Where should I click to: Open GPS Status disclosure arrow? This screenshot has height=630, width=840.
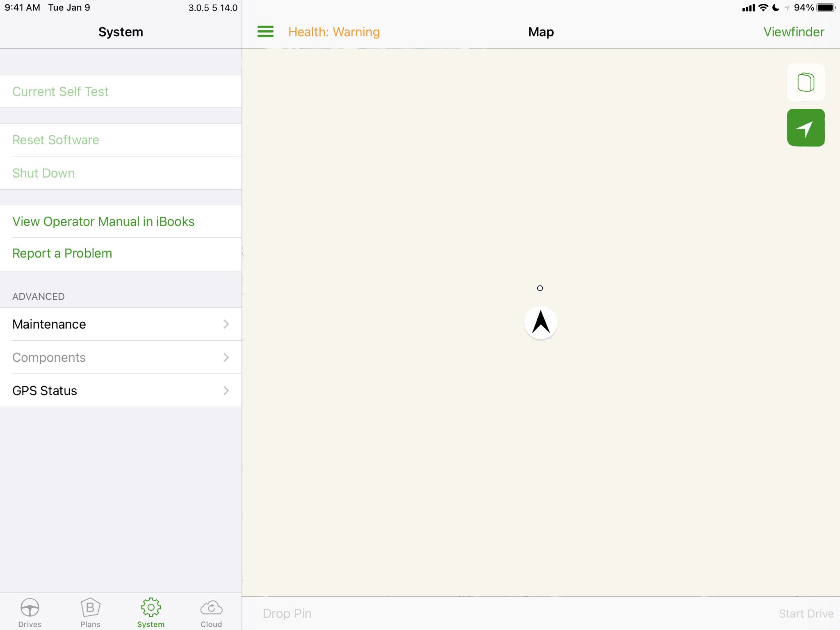226,390
